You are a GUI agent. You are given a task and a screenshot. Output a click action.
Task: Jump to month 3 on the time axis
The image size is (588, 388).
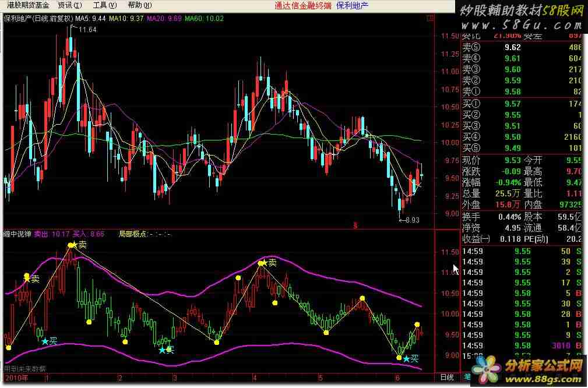(174, 377)
